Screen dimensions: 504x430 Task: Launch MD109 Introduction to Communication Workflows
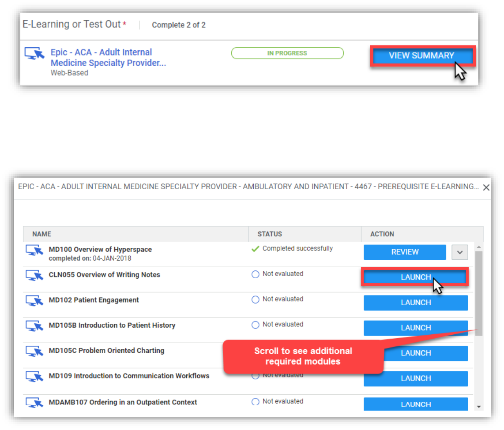click(x=416, y=378)
